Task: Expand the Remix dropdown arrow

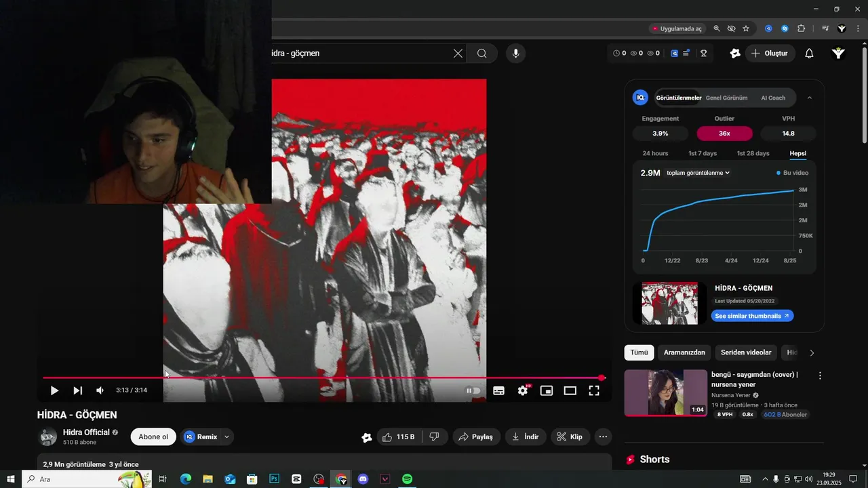Action: (x=227, y=436)
